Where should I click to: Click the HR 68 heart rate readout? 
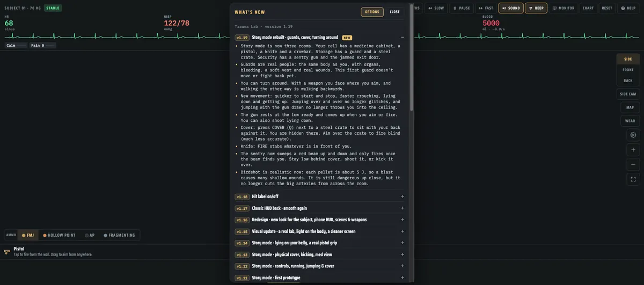[x=9, y=23]
